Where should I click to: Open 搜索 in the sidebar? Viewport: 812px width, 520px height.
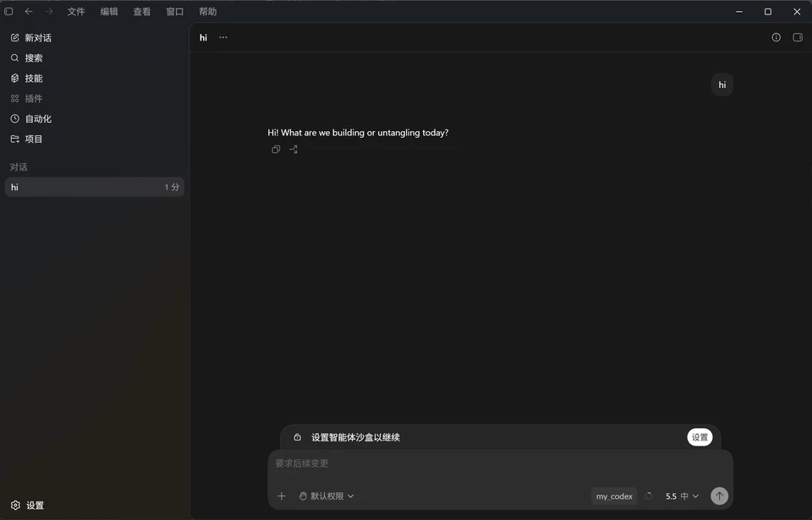94,58
